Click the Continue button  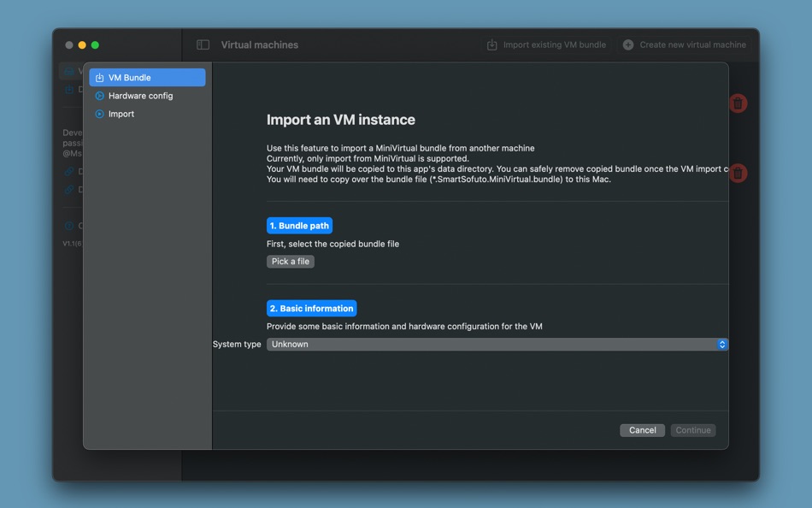click(x=693, y=430)
